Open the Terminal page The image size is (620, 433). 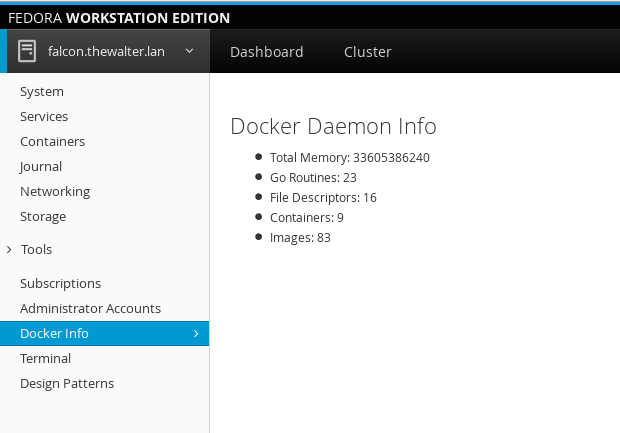pos(45,359)
